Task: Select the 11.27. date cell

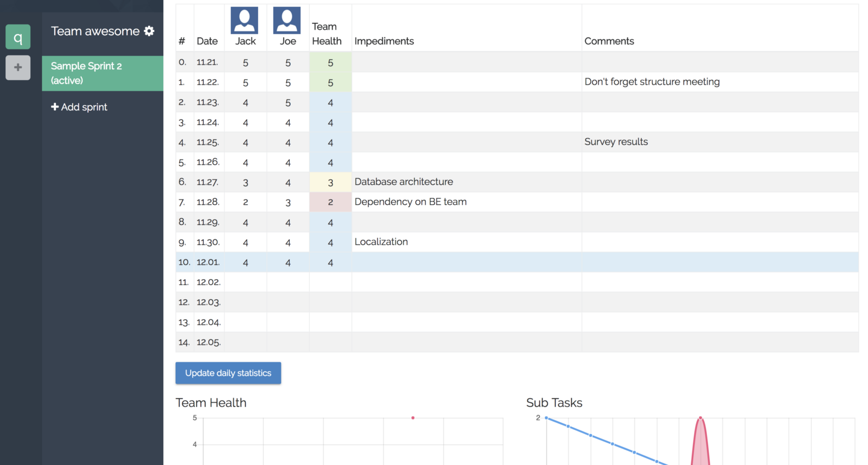Action: click(x=209, y=182)
